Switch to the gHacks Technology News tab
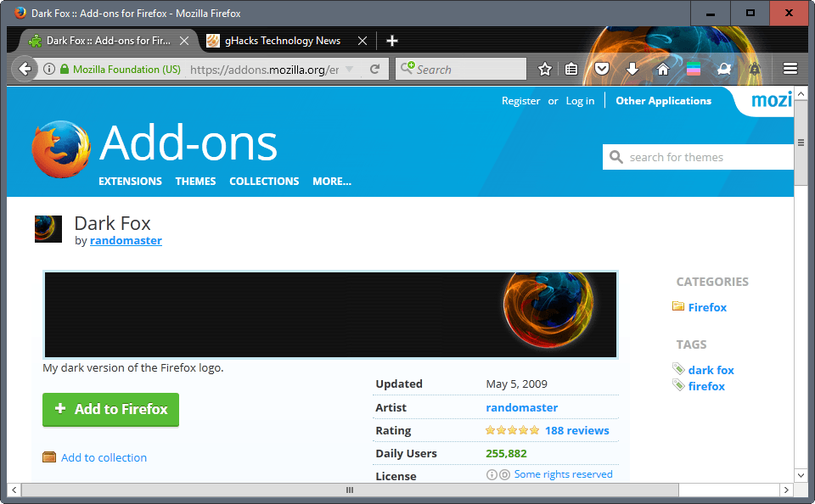Image resolution: width=815 pixels, height=504 pixels. tap(283, 40)
